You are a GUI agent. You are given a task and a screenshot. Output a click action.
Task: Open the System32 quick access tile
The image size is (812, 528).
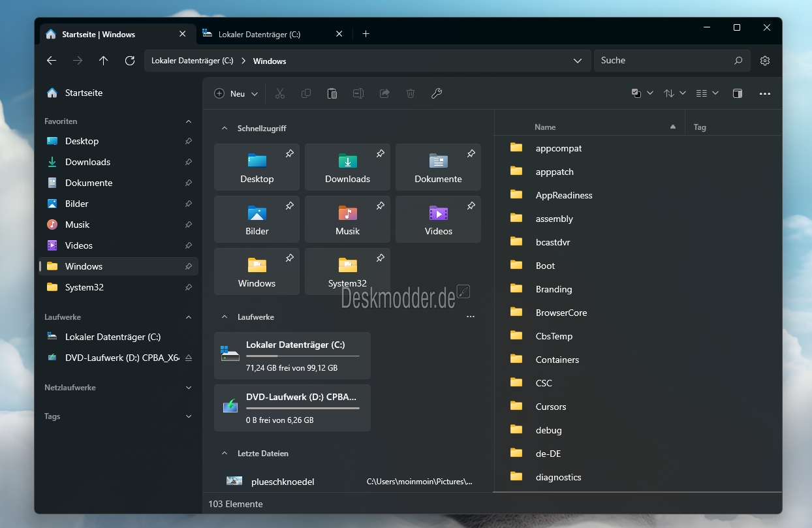[x=348, y=272]
